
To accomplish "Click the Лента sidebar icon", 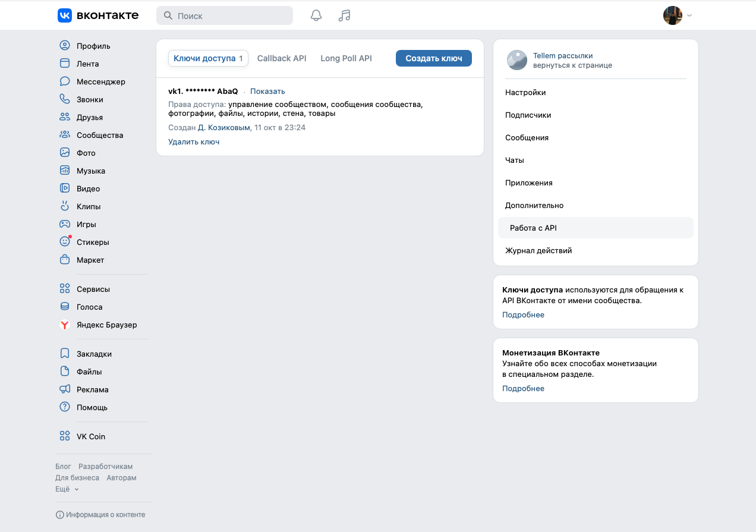I will (65, 64).
